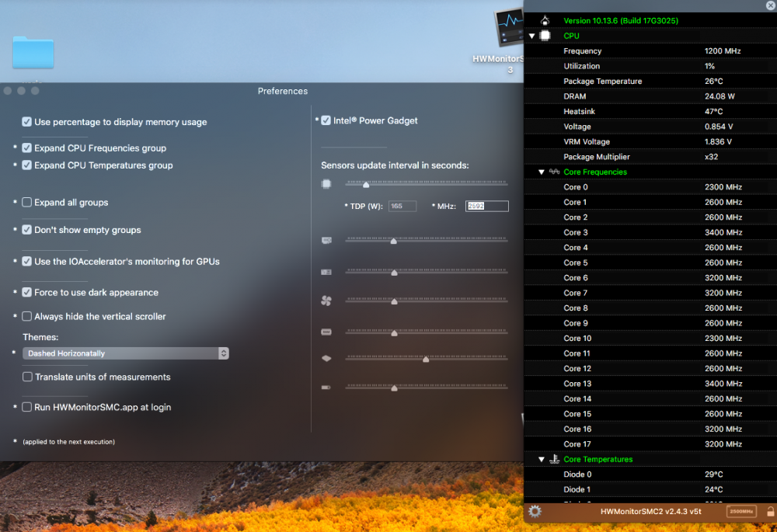
Task: Close the HWMonitor sensor panel
Action: coord(771,5)
